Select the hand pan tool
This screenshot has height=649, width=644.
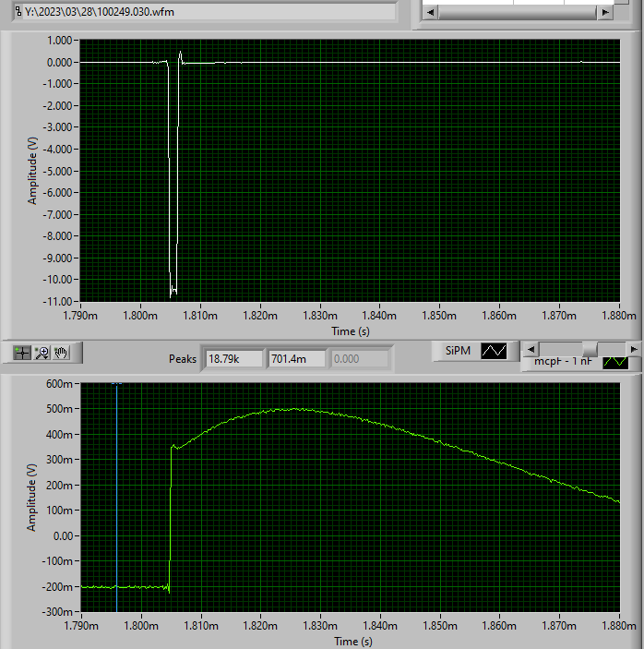62,352
